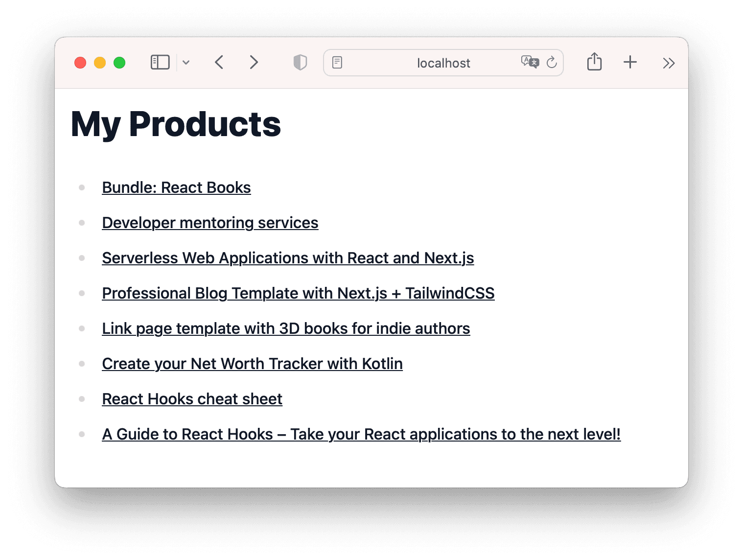Reload the localhost page
Screen dimensions: 743x560
coord(552,62)
